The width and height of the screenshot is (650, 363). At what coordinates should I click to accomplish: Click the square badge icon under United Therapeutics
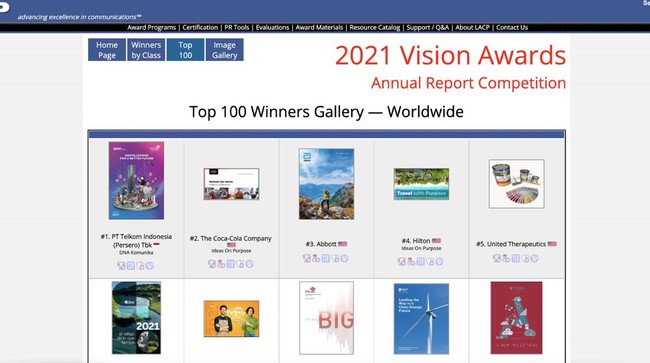pos(515,259)
